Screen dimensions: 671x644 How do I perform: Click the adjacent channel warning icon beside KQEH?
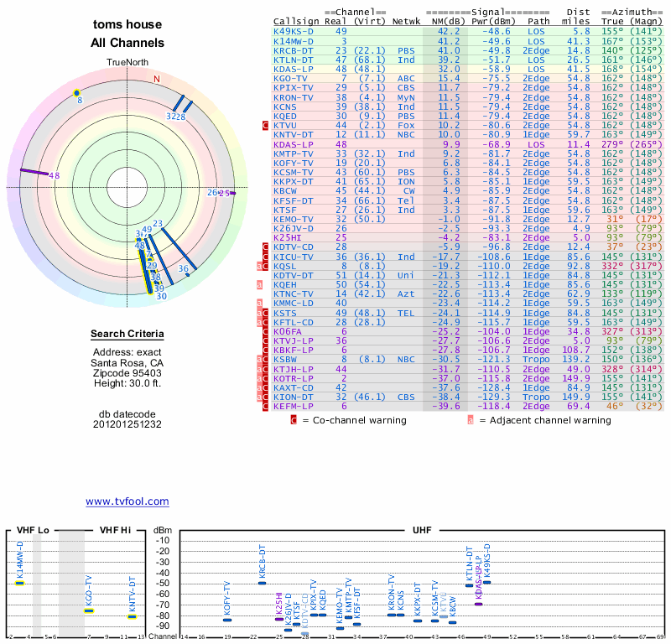click(x=260, y=284)
